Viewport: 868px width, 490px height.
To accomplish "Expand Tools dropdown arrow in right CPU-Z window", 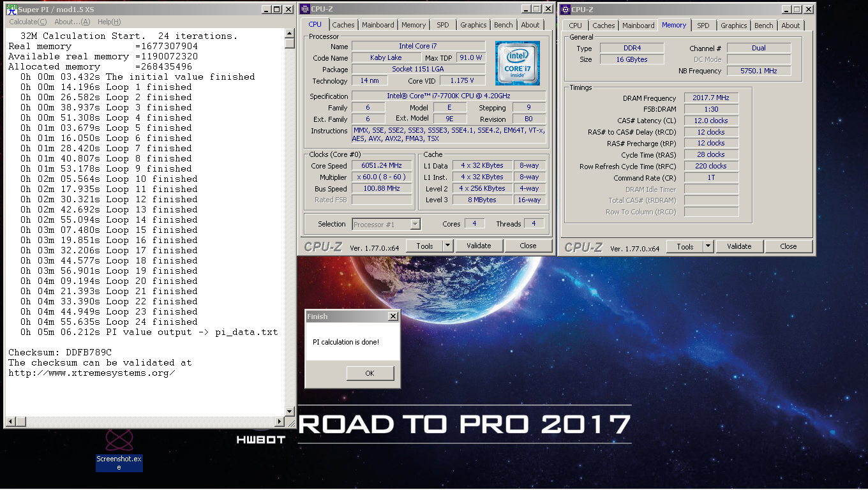I will [708, 246].
